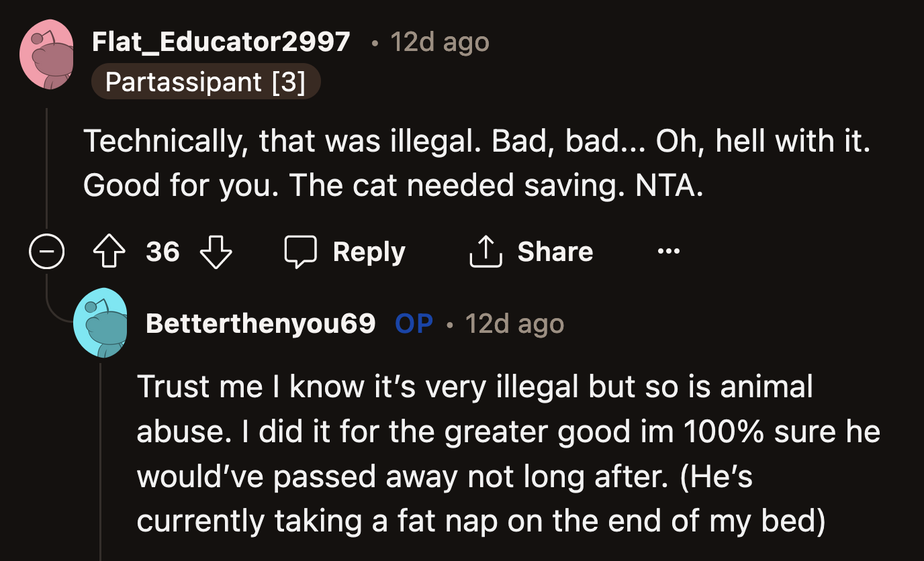
Task: Select the Partassipant [3] flair tab
Action: tap(205, 81)
